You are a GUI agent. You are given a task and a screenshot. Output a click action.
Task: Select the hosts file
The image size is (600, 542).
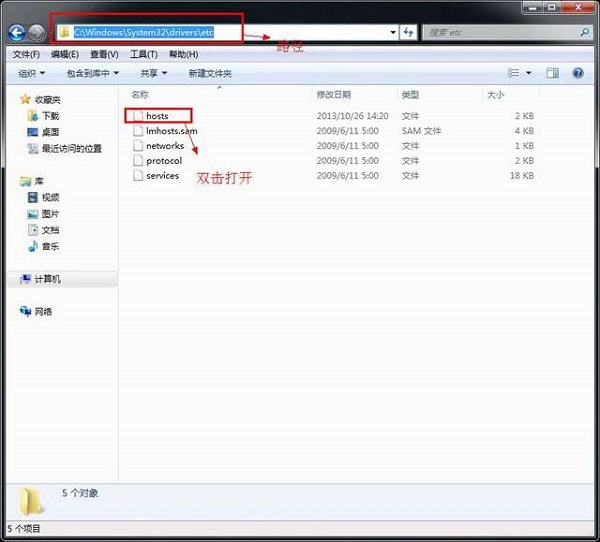click(x=157, y=116)
